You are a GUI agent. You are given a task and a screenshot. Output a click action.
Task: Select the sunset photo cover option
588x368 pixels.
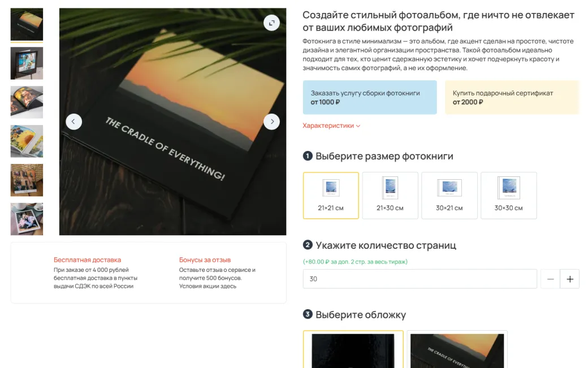click(457, 350)
